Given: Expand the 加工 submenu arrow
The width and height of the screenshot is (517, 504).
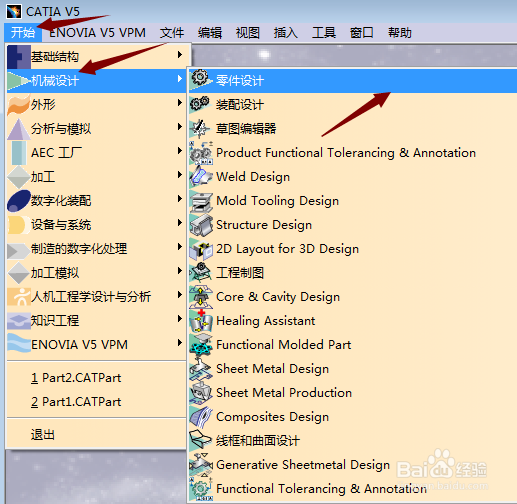Looking at the screenshot, I should coord(180,174).
